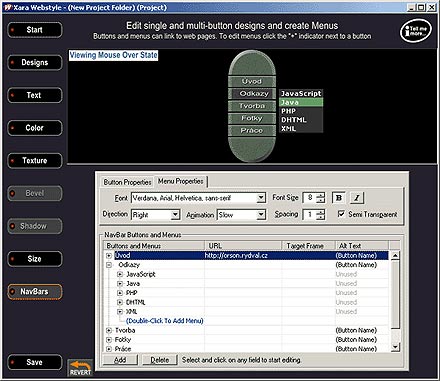Click the Odkazy button in the preview
The image size is (440, 381).
click(252, 94)
